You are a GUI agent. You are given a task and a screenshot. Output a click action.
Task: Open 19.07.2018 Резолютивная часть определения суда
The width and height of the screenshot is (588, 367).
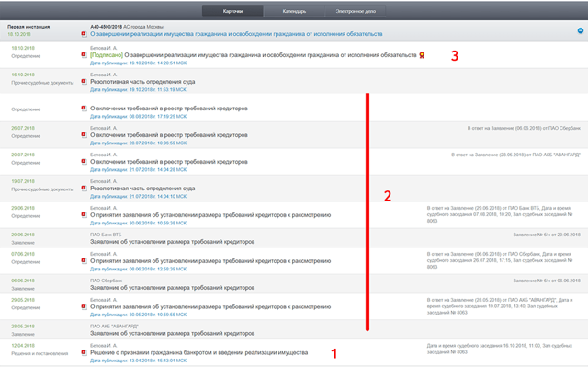pyautogui.click(x=142, y=189)
